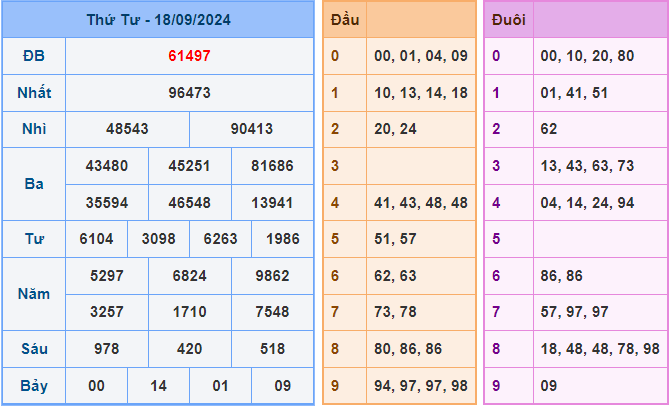The height and width of the screenshot is (406, 670).
Task: Click third prize number 13941
Action: [272, 203]
